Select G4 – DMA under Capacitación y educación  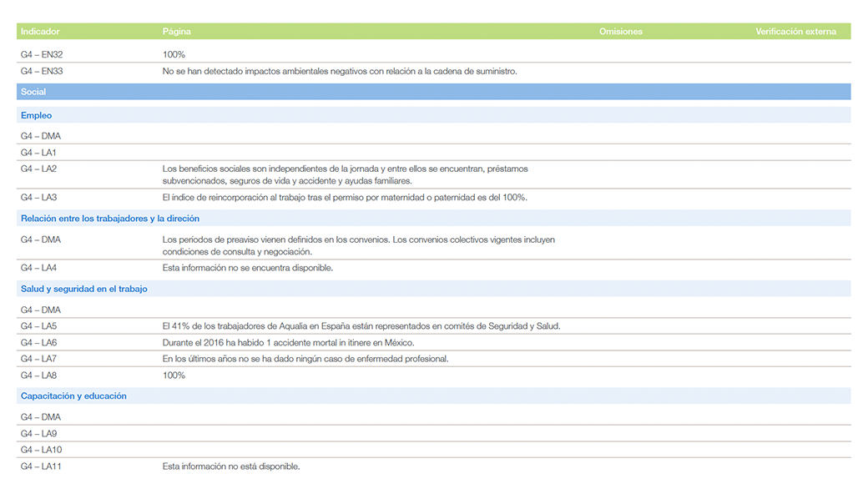click(x=40, y=417)
